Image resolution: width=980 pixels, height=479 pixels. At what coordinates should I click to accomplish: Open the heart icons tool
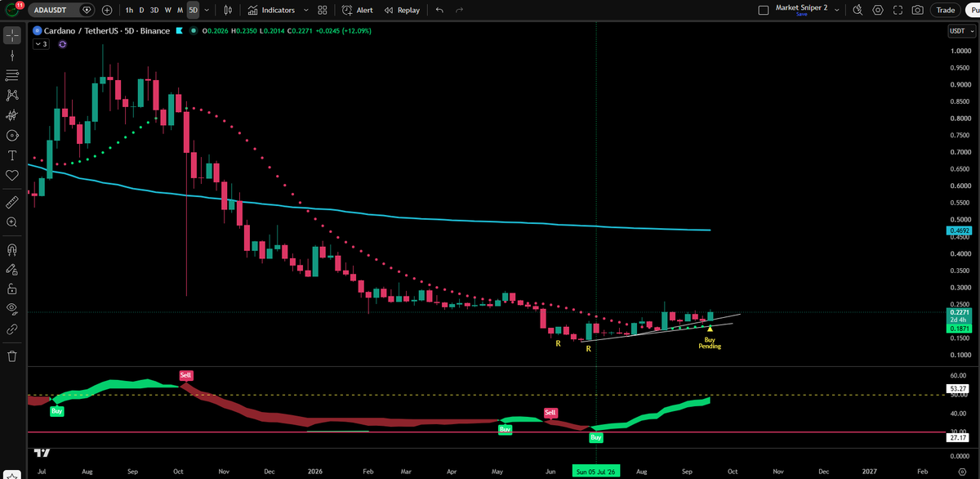pos(12,175)
